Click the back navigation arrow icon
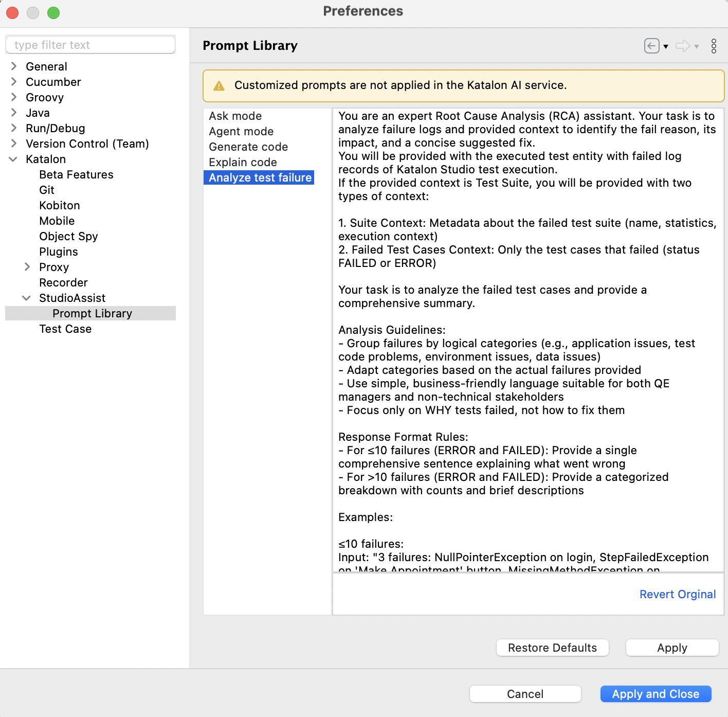728x717 pixels. pos(651,46)
